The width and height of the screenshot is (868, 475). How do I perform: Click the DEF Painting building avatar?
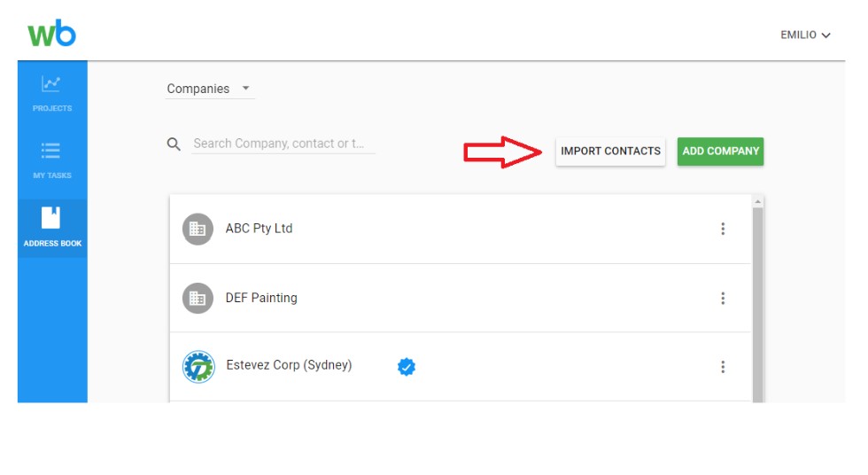click(x=198, y=299)
